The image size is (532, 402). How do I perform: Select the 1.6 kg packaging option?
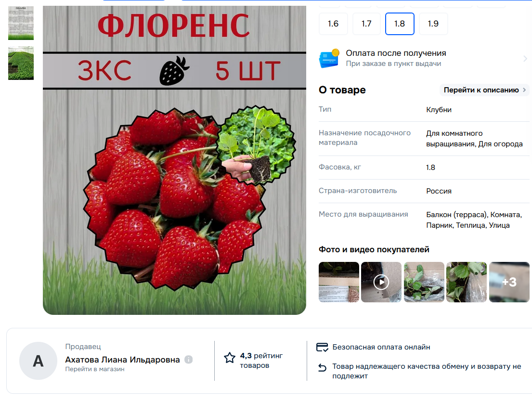coord(333,24)
